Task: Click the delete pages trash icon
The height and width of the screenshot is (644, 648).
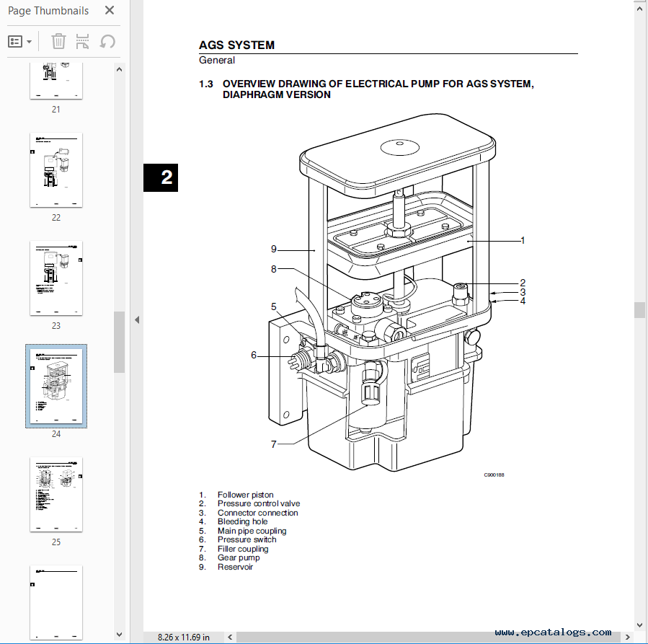Action: 58,41
